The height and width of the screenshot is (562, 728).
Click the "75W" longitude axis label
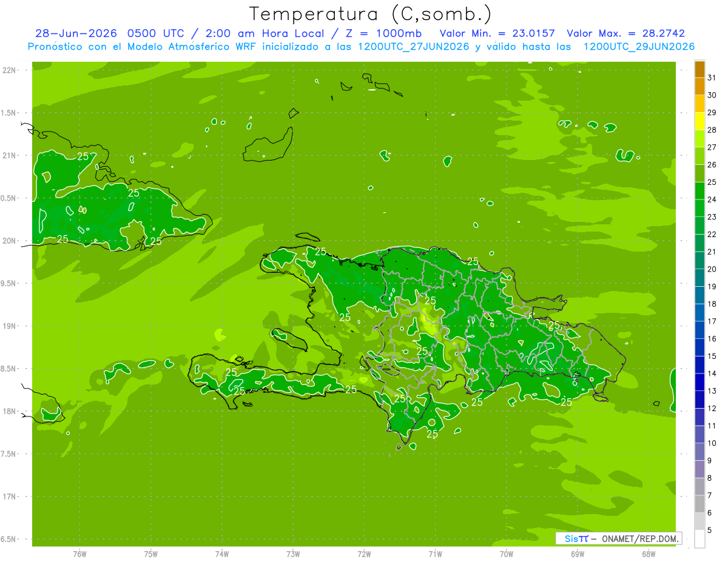[x=151, y=554]
